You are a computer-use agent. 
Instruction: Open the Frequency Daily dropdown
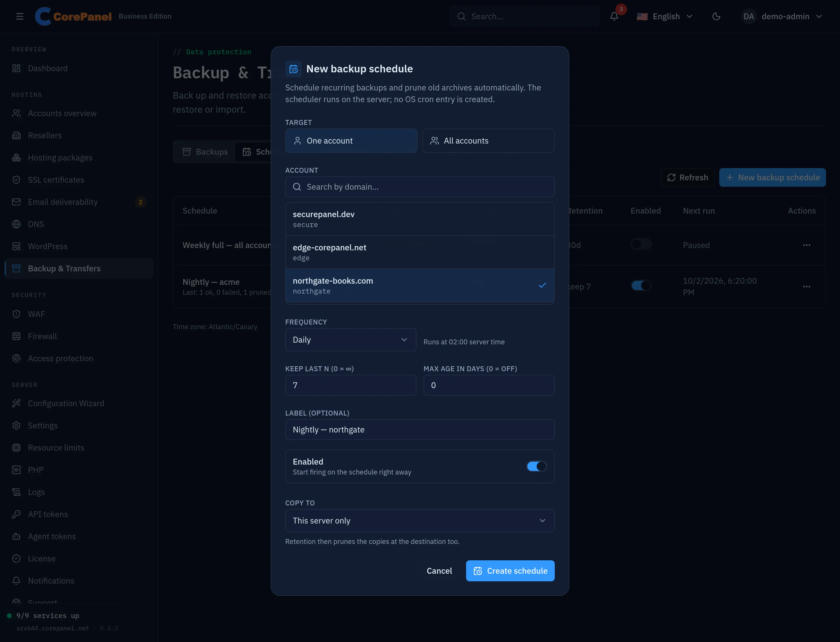tap(350, 340)
